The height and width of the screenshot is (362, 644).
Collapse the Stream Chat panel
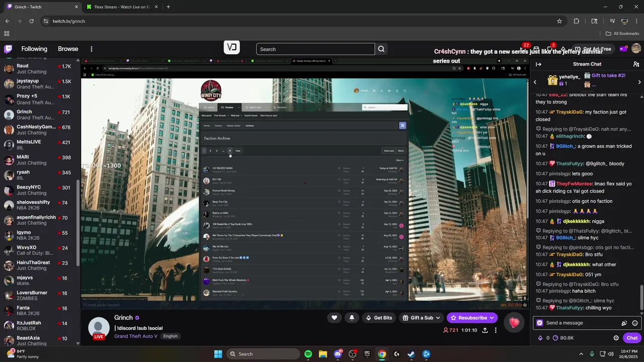tap(538, 64)
